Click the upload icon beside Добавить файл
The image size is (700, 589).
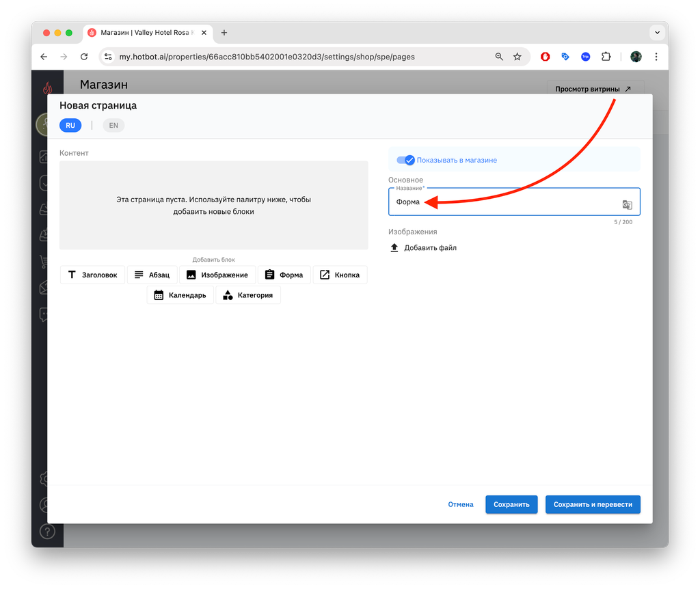394,247
